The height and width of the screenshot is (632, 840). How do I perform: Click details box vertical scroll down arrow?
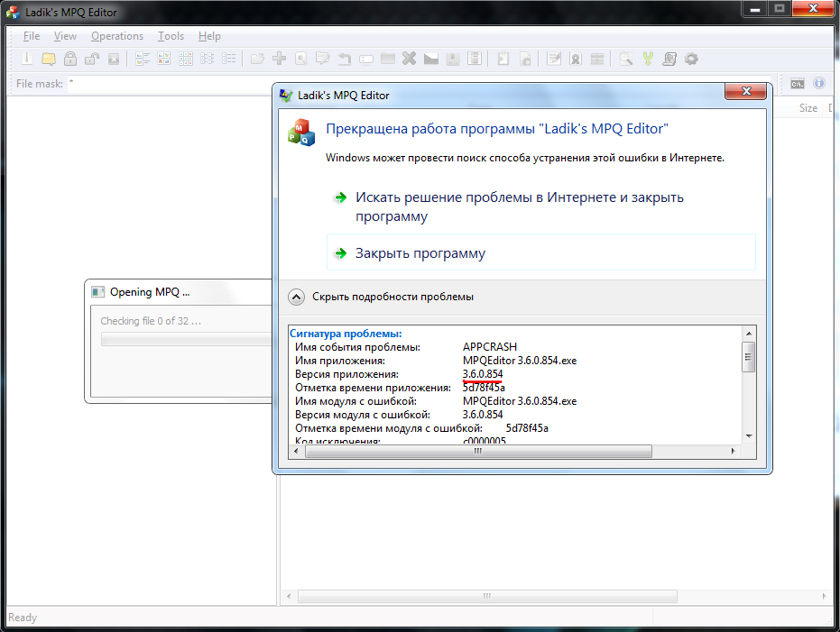coord(749,436)
